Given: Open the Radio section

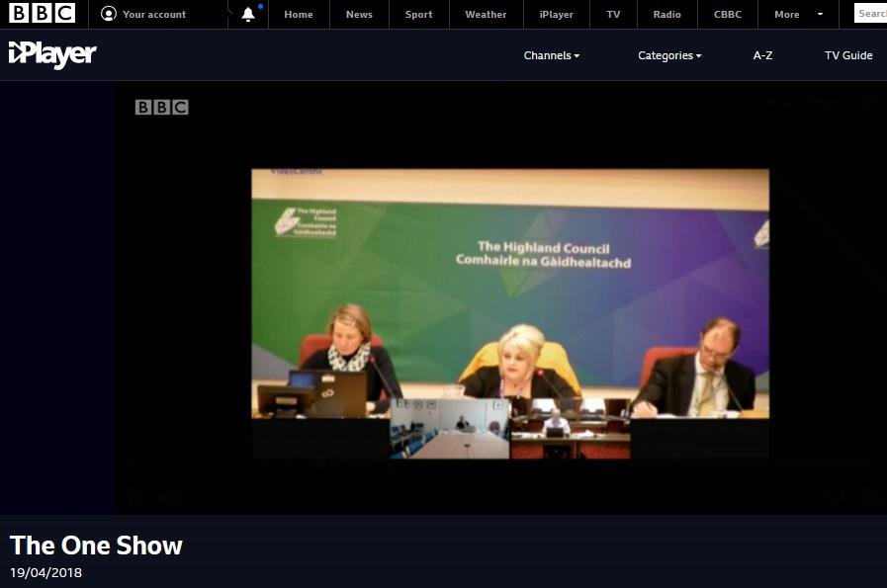Looking at the screenshot, I should 665,14.
